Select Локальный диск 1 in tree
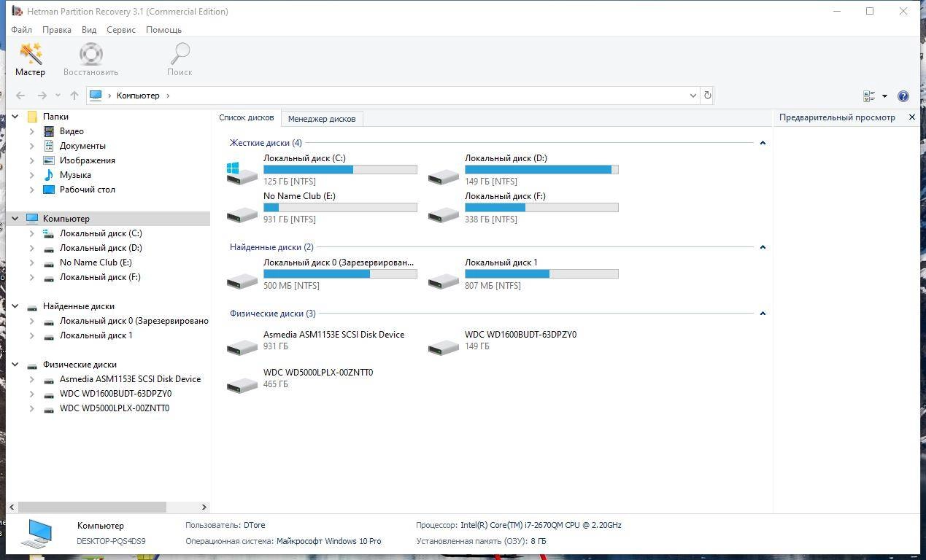The width and height of the screenshot is (926, 560). pyautogui.click(x=96, y=335)
